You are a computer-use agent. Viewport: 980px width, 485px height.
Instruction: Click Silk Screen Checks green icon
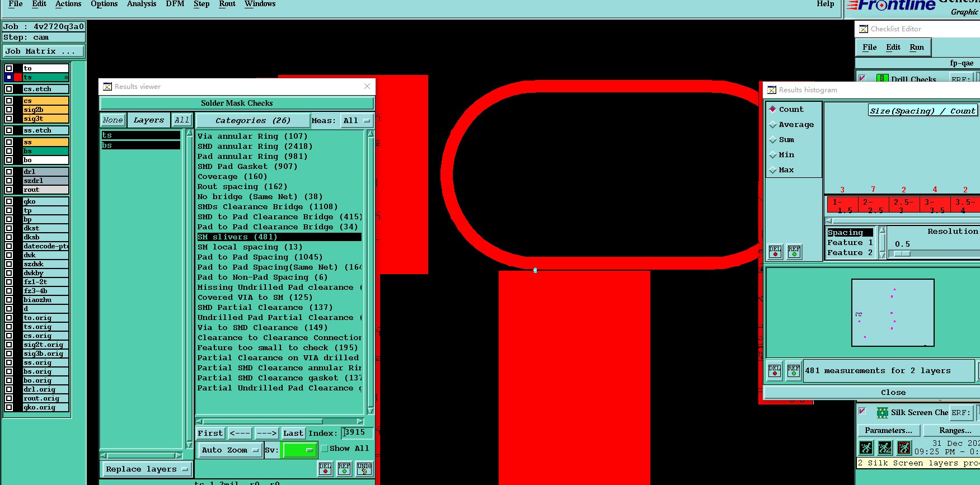883,413
